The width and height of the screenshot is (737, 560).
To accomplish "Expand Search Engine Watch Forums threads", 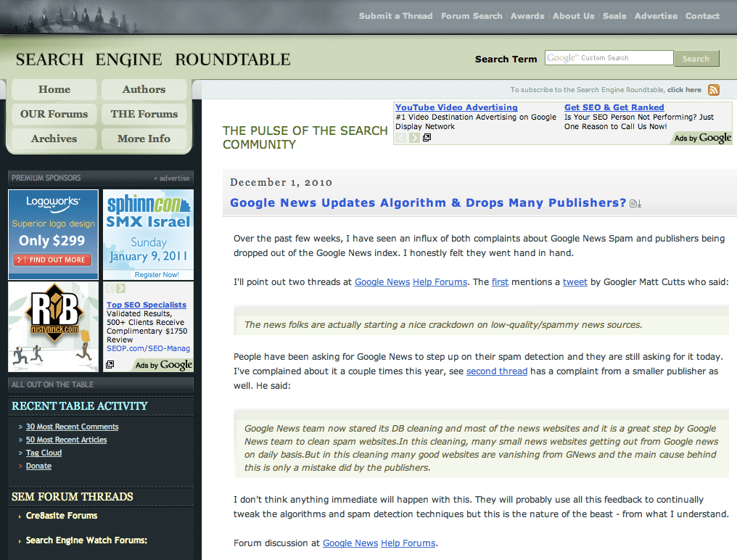I will point(86,540).
